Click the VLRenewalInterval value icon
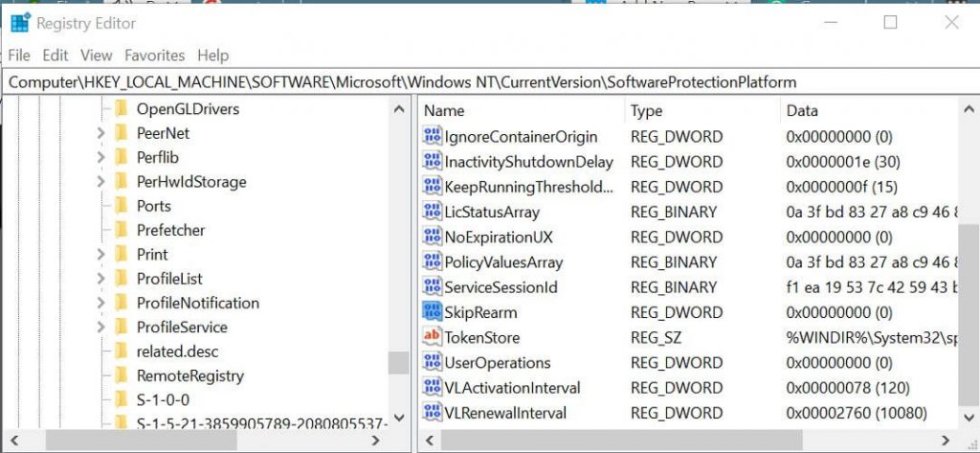The image size is (980, 453). click(432, 413)
